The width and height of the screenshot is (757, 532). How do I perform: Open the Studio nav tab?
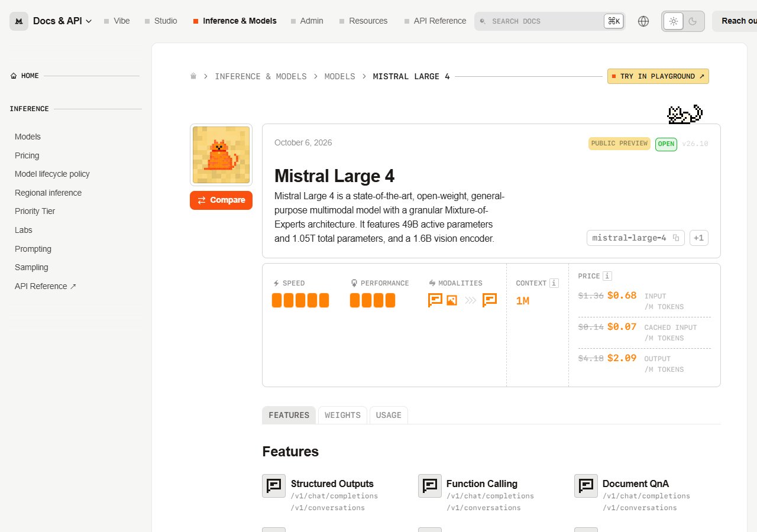(x=161, y=21)
